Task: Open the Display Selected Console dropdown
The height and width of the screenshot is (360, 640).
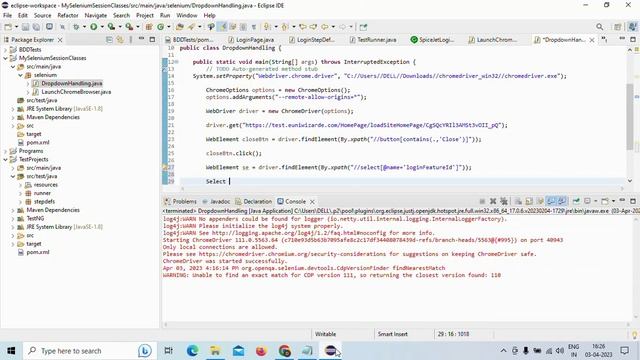Action: (x=596, y=201)
